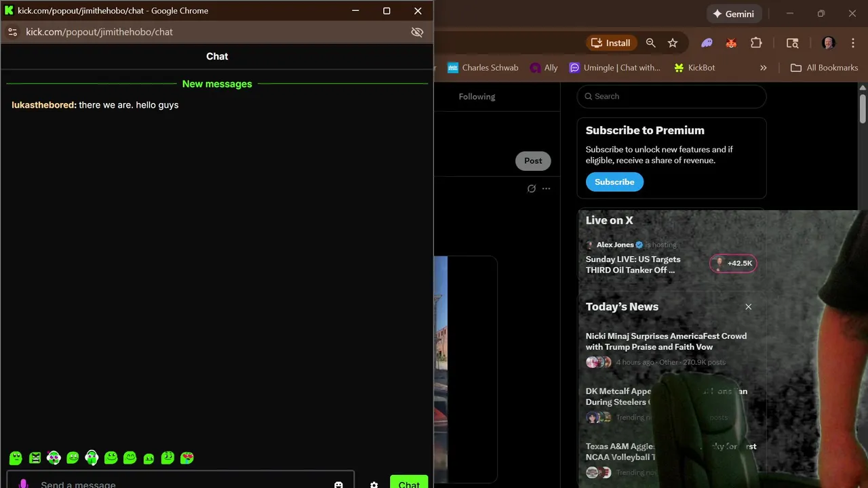Open the MetaMask fox extension
This screenshot has height=488, width=868.
[731, 43]
